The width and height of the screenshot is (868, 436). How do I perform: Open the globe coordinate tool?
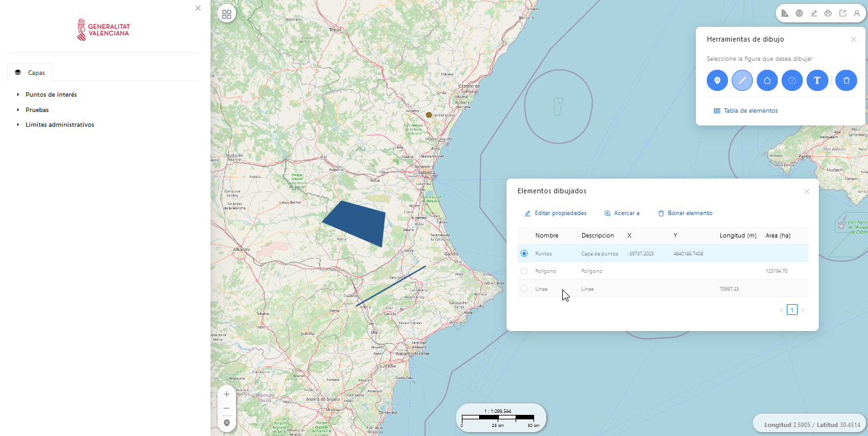pos(800,13)
